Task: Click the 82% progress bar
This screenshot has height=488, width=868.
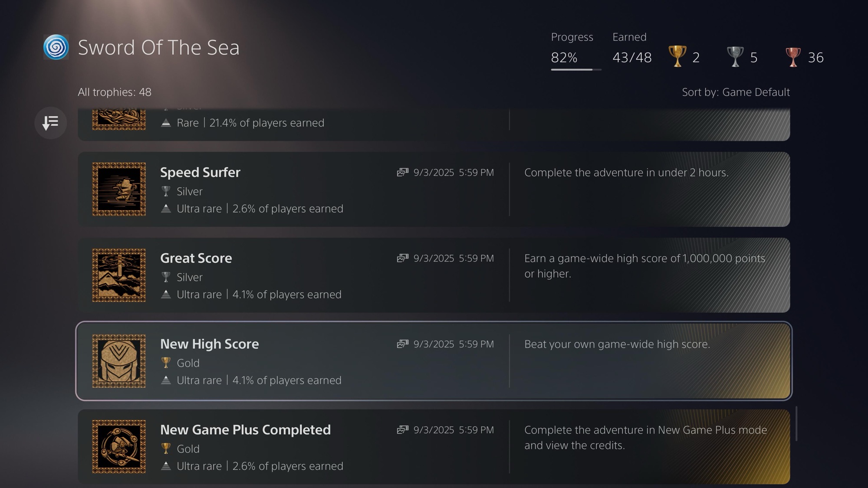Action: point(576,69)
